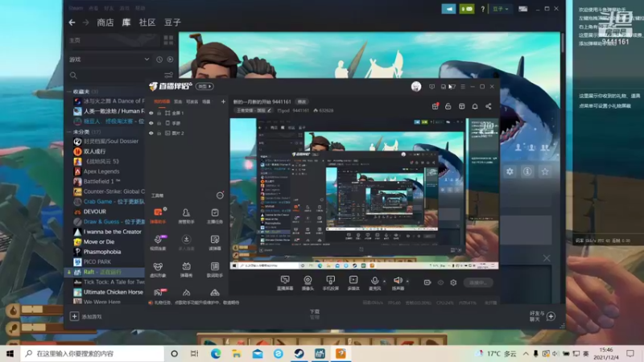The image size is (644, 362).
Task: Click the microphone icon in streaming app
Action: [374, 280]
